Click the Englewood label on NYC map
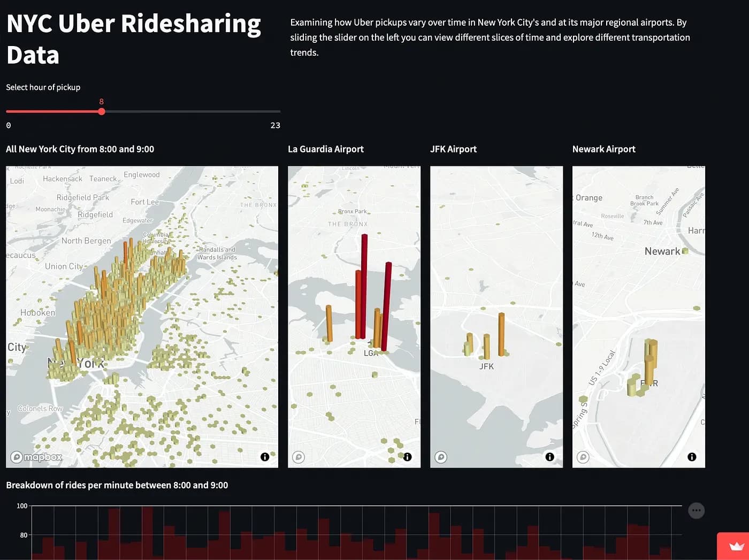749x560 pixels. click(x=142, y=175)
